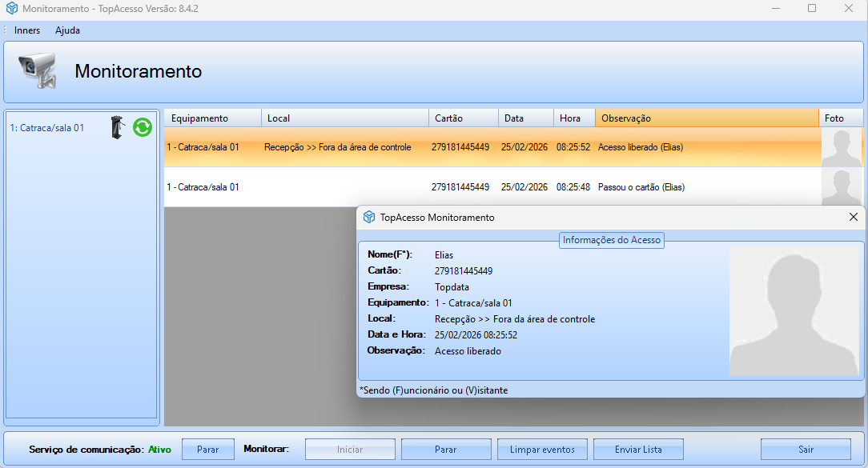Click the security camera icon in header
This screenshot has height=468, width=868.
pos(38,71)
